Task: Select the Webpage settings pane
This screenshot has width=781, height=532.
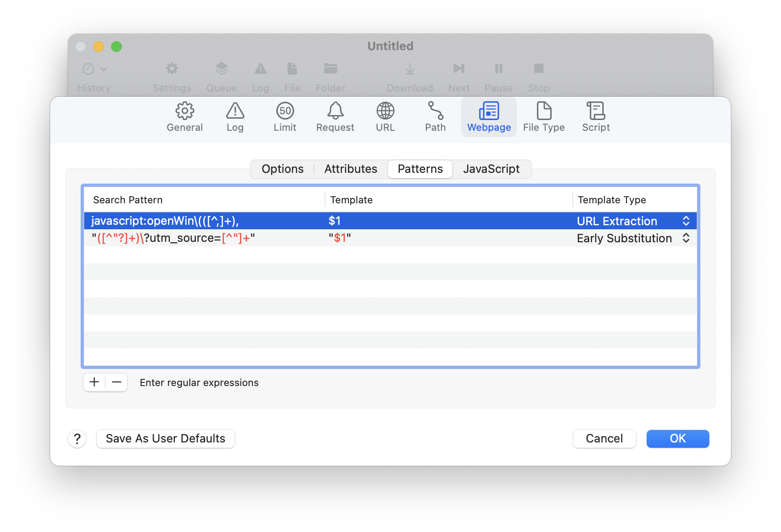Action: click(489, 117)
